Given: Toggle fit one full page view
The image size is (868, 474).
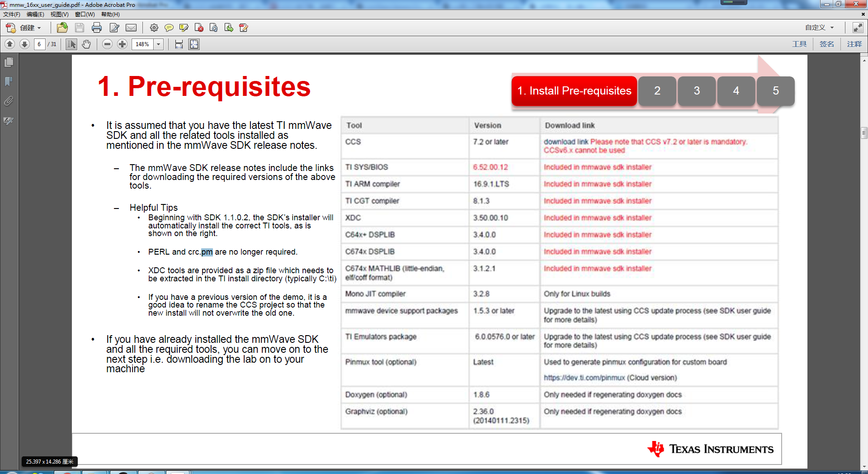Looking at the screenshot, I should [194, 44].
